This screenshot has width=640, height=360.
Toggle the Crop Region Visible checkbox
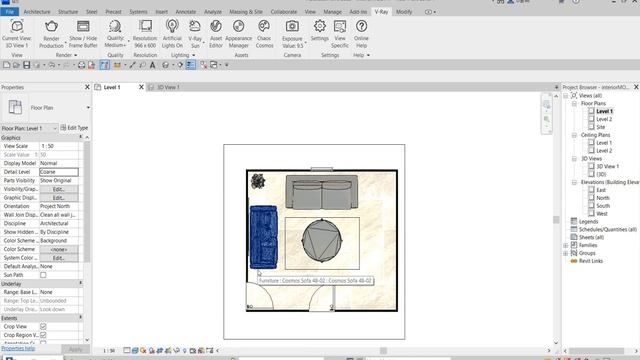[x=43, y=335]
